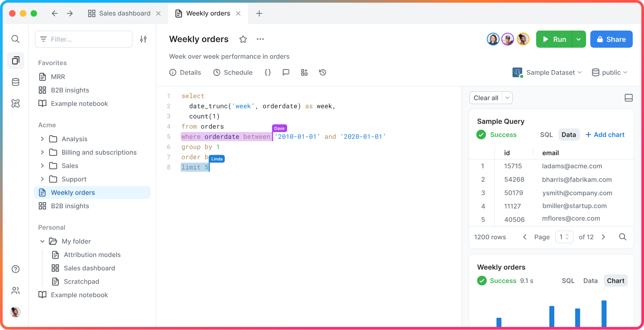Add chart to Sample Query
The width and height of the screenshot is (644, 330).
[x=605, y=135]
